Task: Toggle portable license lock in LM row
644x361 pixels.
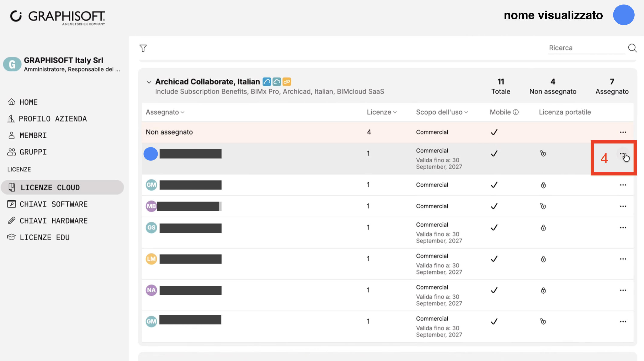Action: (x=543, y=259)
